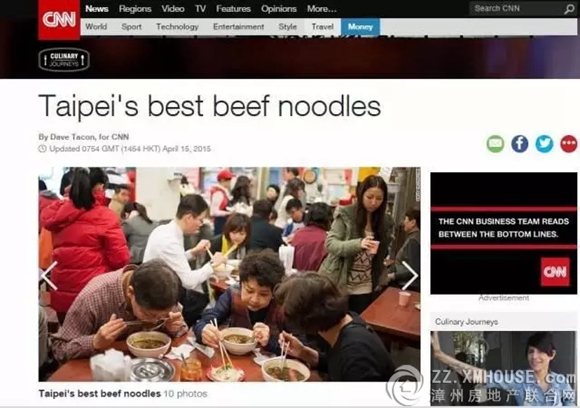Open the Culinary Journeys sidebar thumbnail
Screen dimensions: 580x408
pos(503,368)
